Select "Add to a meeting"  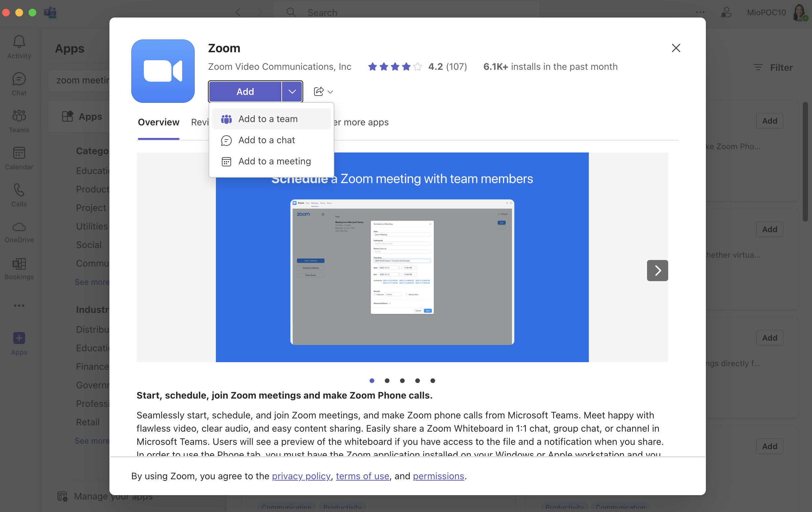274,161
